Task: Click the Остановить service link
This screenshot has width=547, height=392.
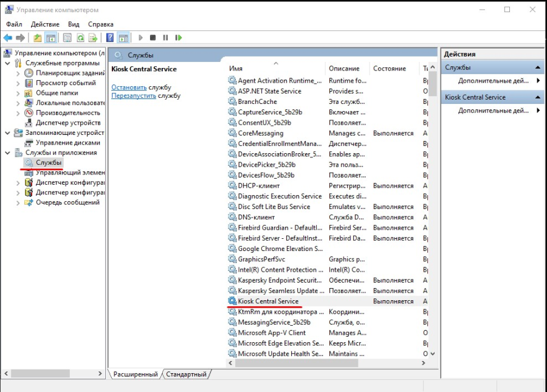Action: point(129,88)
